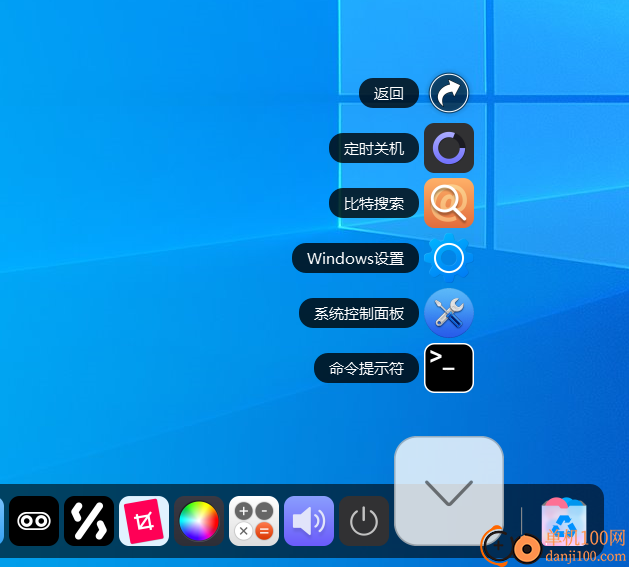
Task: Open the power button dock icon
Action: pyautogui.click(x=364, y=521)
